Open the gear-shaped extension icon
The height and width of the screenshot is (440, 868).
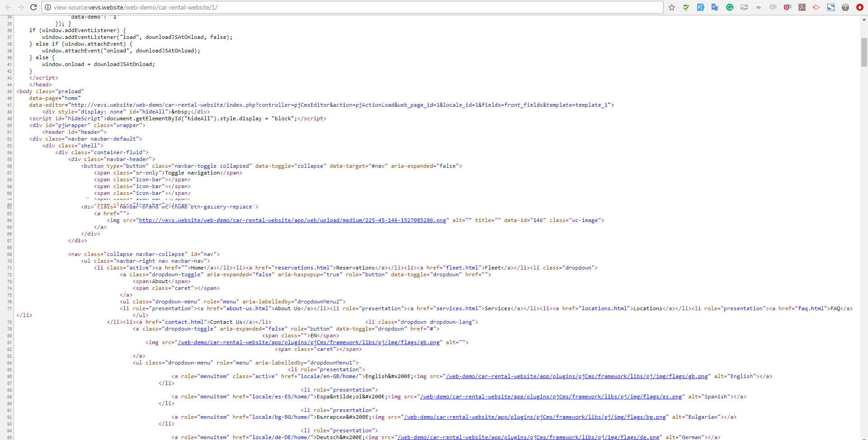pos(845,7)
